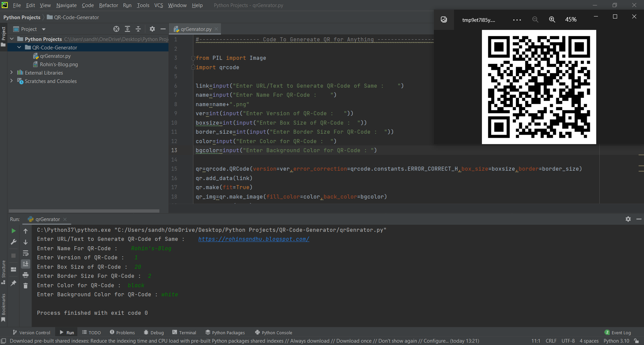Viewport: 644px width, 345px height.
Task: Collapse the QR-Code-Generator folder
Action: coord(19,47)
